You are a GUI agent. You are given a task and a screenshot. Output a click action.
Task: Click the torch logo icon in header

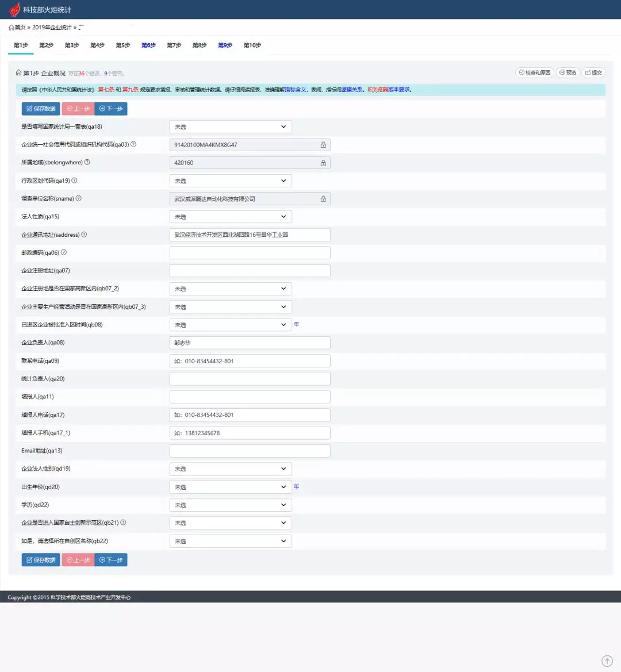(14, 10)
